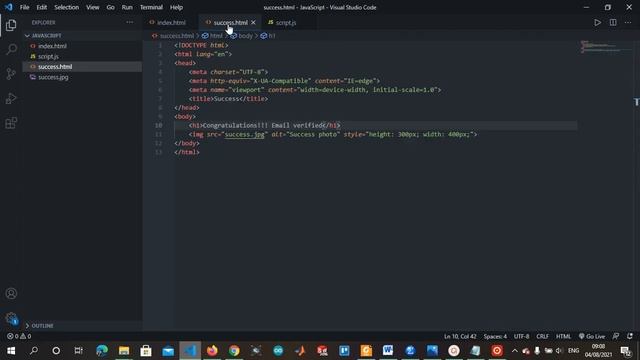Open the Source Control view
The image size is (640, 360).
pos(11,74)
